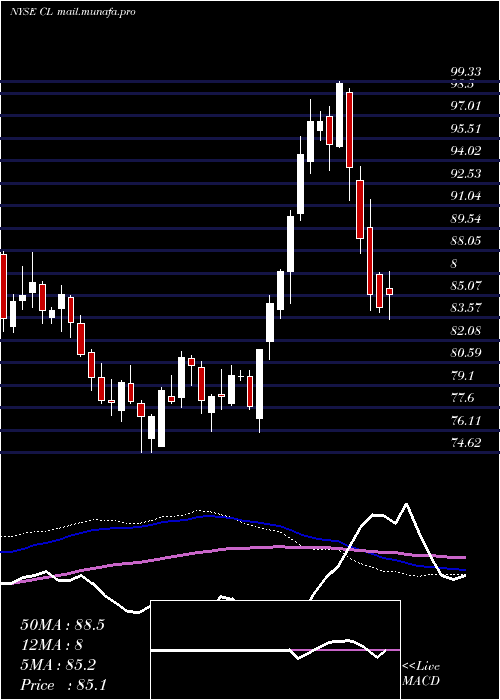The image size is (500, 700).
Task: Click the 5MA : 85.2 readout
Action: click(58, 665)
